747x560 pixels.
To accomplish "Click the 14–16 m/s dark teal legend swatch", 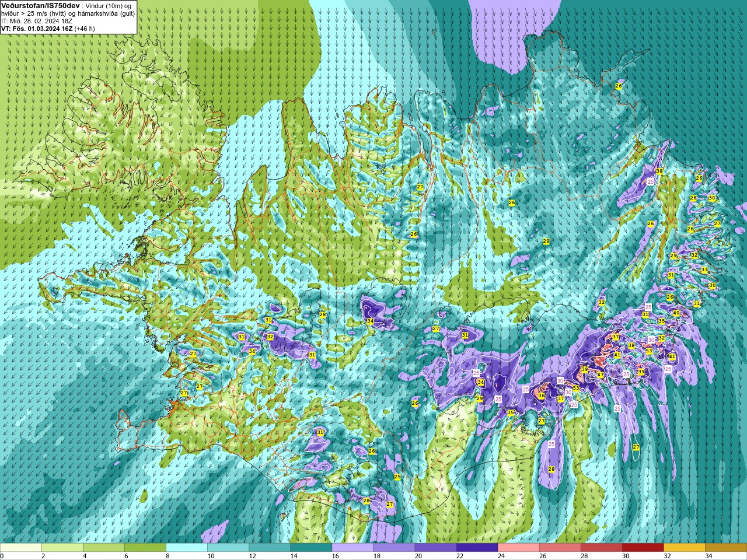I will coord(311,548).
